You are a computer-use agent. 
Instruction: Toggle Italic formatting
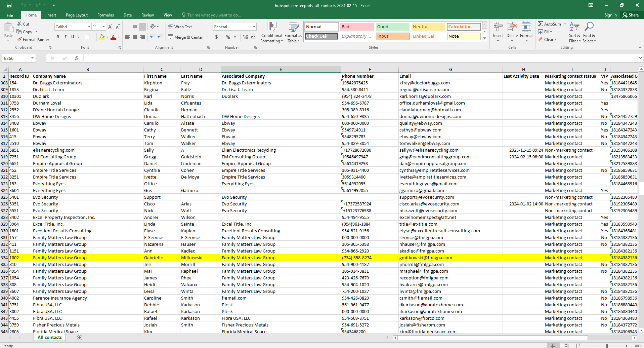65,37
